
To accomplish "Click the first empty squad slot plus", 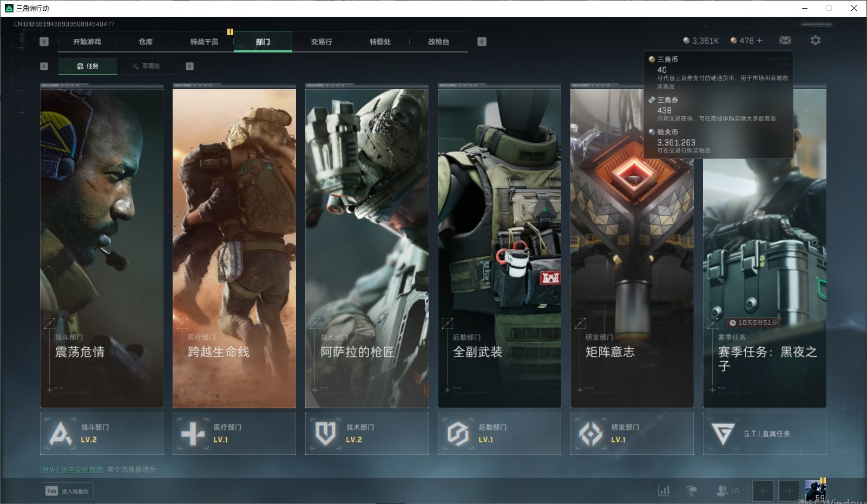I will coord(763,491).
